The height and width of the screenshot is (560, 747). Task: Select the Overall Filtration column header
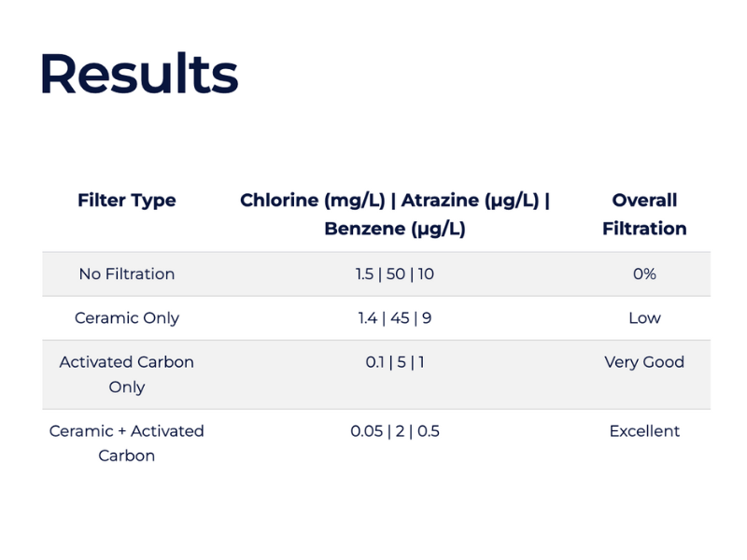tap(644, 214)
